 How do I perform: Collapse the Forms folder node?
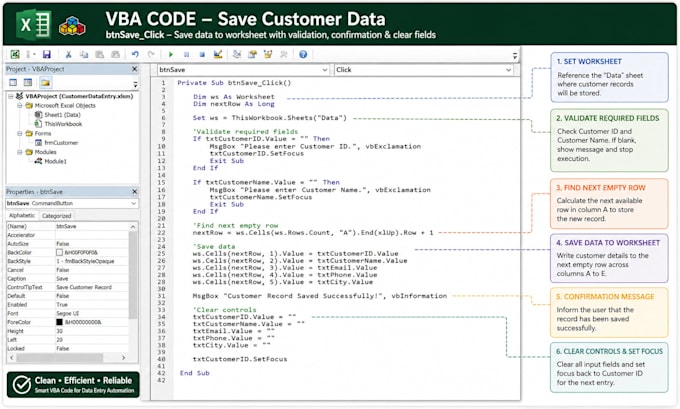point(20,134)
